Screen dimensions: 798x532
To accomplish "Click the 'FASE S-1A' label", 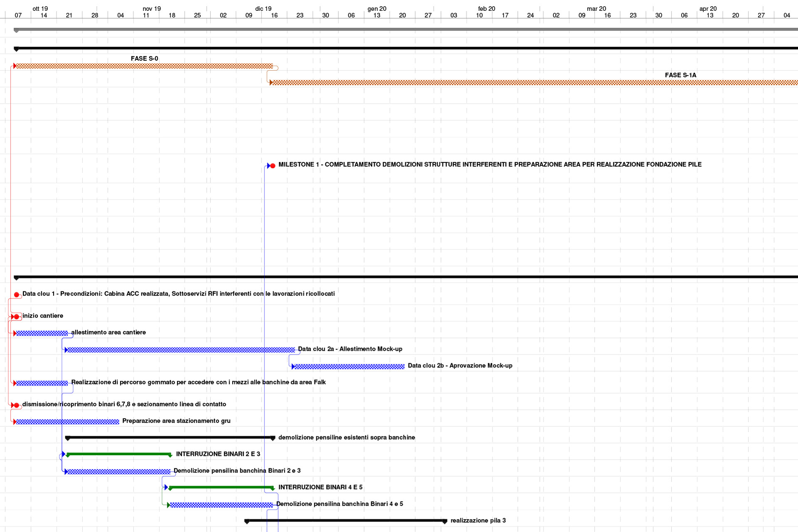I will pos(680,75).
